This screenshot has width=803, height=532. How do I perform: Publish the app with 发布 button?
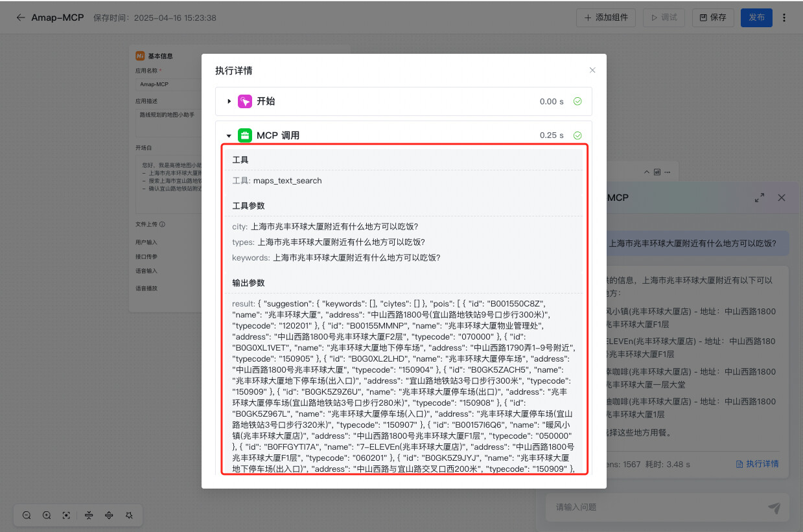756,17
